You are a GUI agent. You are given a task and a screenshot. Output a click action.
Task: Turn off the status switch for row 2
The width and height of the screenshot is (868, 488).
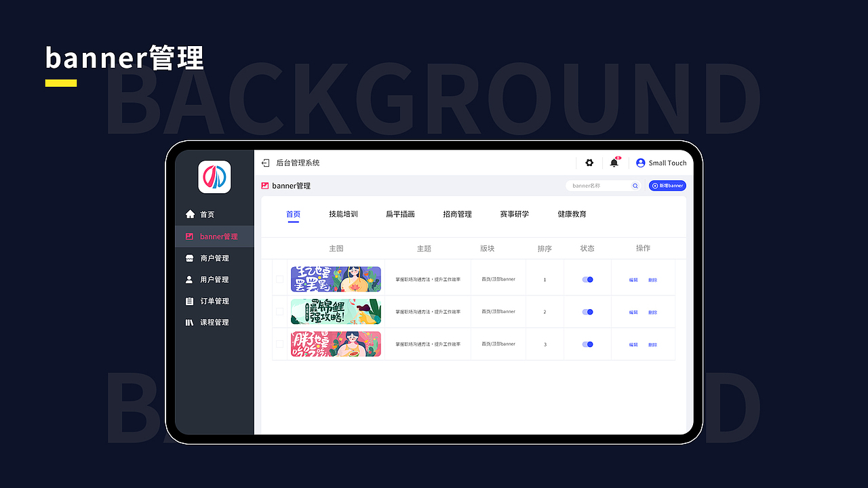[588, 312]
